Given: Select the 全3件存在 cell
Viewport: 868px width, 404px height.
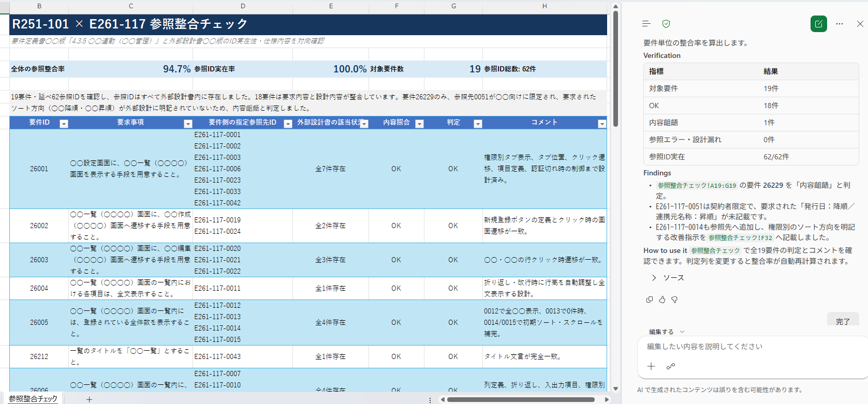Looking at the screenshot, I should [331, 260].
